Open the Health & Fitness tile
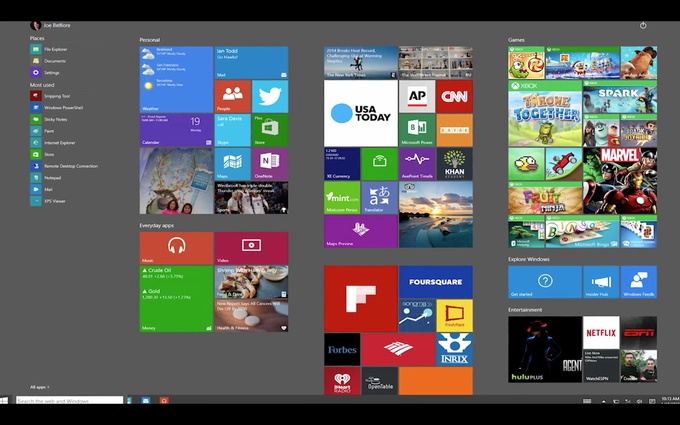680x425 pixels. (x=251, y=316)
